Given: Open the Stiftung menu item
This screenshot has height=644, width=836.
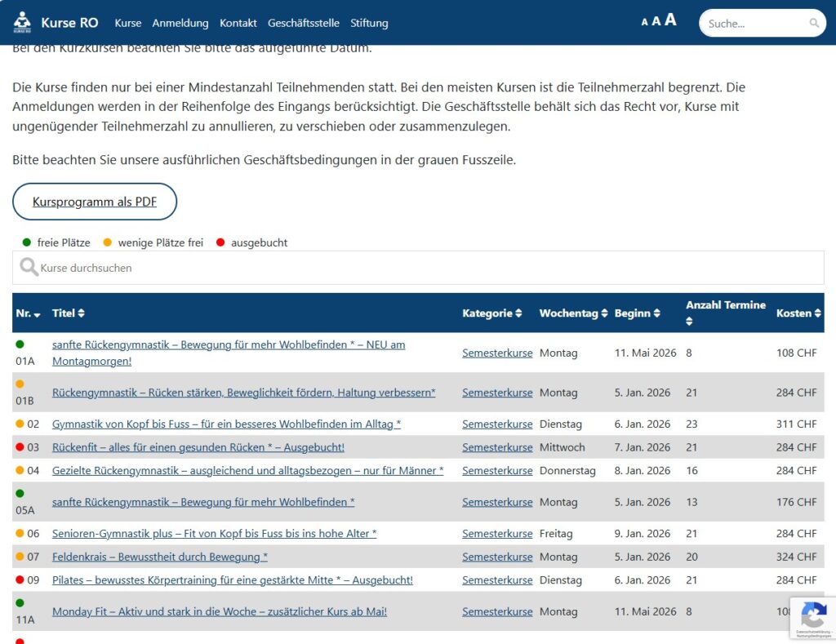Looking at the screenshot, I should pyautogui.click(x=369, y=23).
